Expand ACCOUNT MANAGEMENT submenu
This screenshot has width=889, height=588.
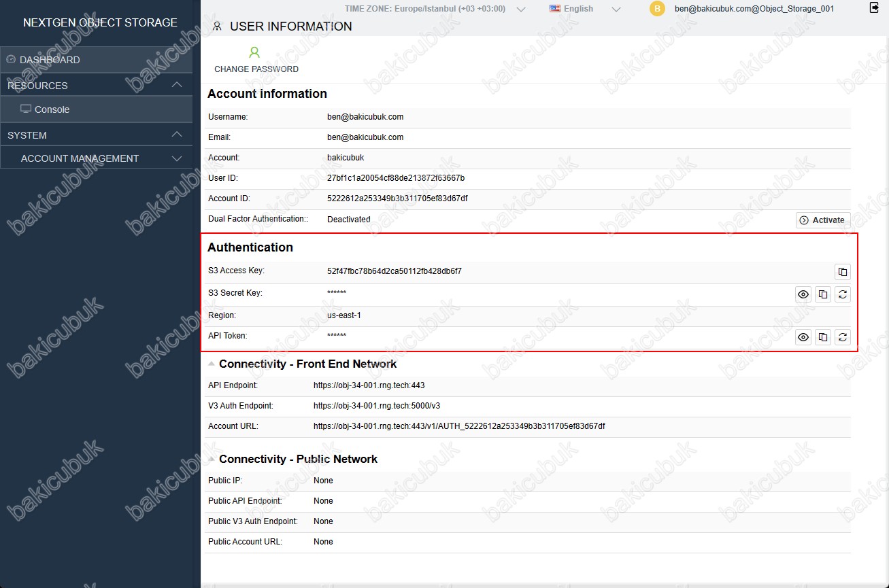(x=177, y=158)
